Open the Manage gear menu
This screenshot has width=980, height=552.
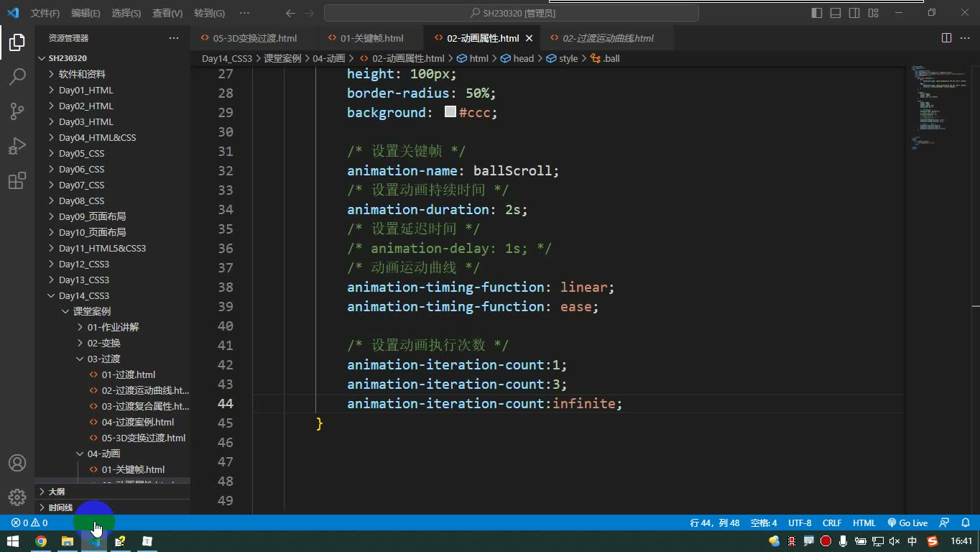pos(17,497)
